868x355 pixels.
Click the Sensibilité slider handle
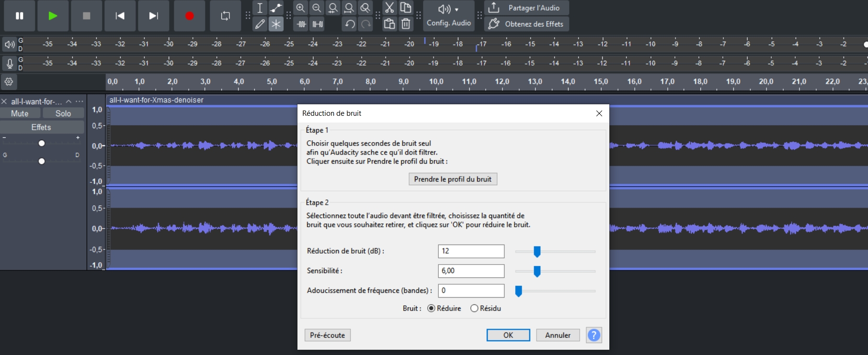[x=537, y=271]
